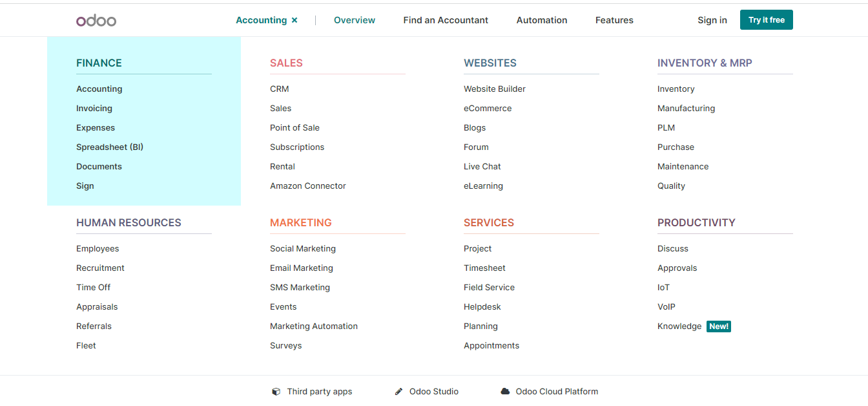This screenshot has width=868, height=406.
Task: Dismiss the Accounting filter with its X icon
Action: pyautogui.click(x=294, y=20)
